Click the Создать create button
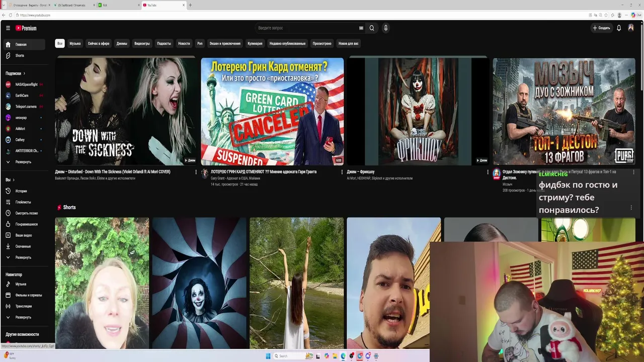Image resolution: width=644 pixels, height=362 pixels. [601, 28]
